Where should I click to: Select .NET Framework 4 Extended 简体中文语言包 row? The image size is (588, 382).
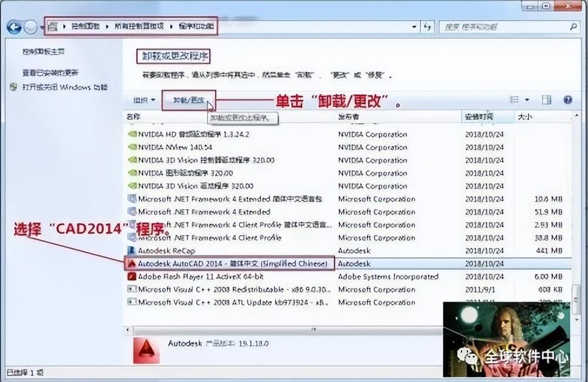pyautogui.click(x=348, y=199)
